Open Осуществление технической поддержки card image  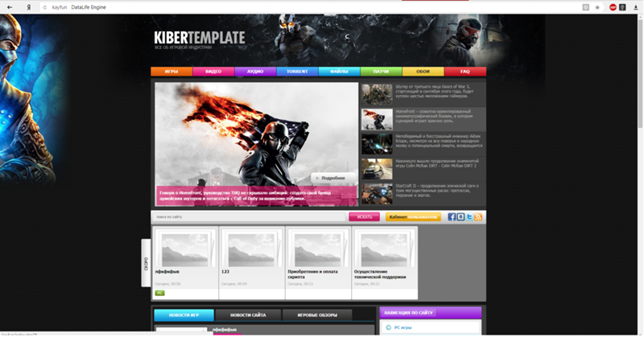(385, 249)
